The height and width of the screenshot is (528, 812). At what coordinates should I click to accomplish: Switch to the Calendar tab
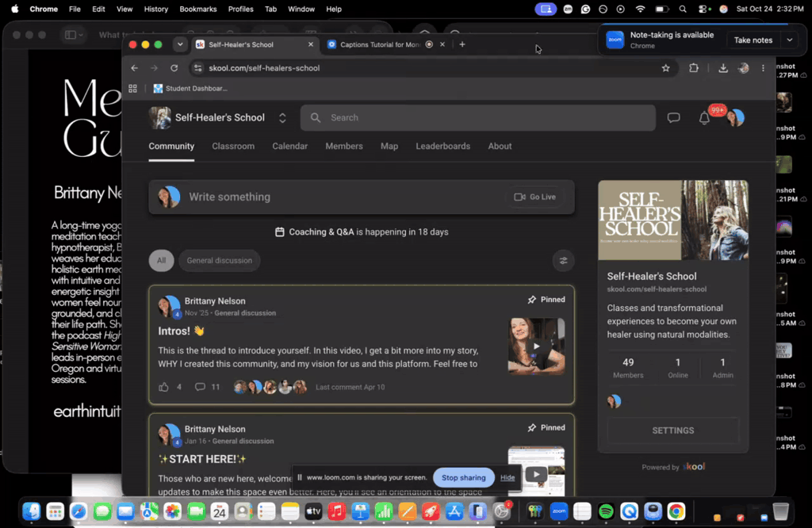click(x=290, y=147)
